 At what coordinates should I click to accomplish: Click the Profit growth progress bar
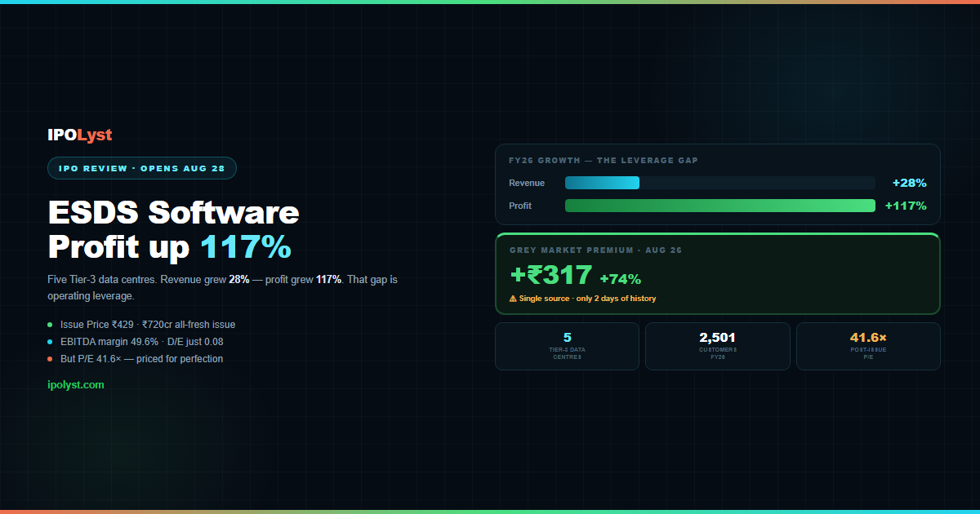pos(719,206)
